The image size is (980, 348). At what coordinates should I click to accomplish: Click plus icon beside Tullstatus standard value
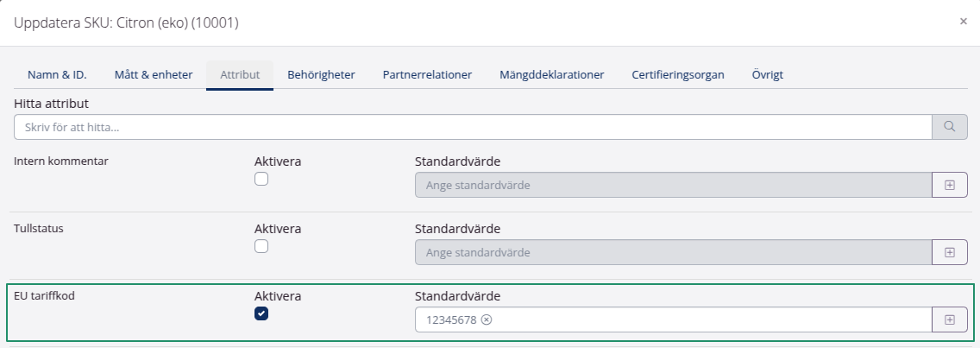(950, 252)
